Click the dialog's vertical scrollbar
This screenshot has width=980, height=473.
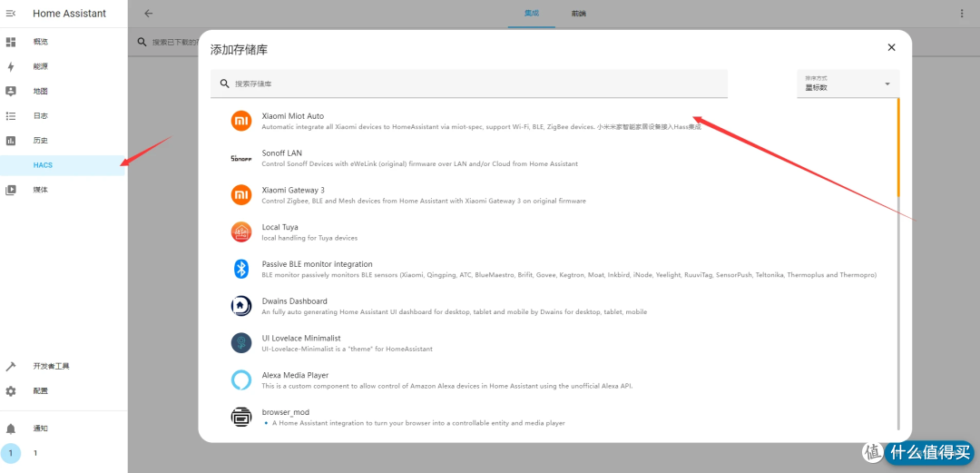point(898,262)
